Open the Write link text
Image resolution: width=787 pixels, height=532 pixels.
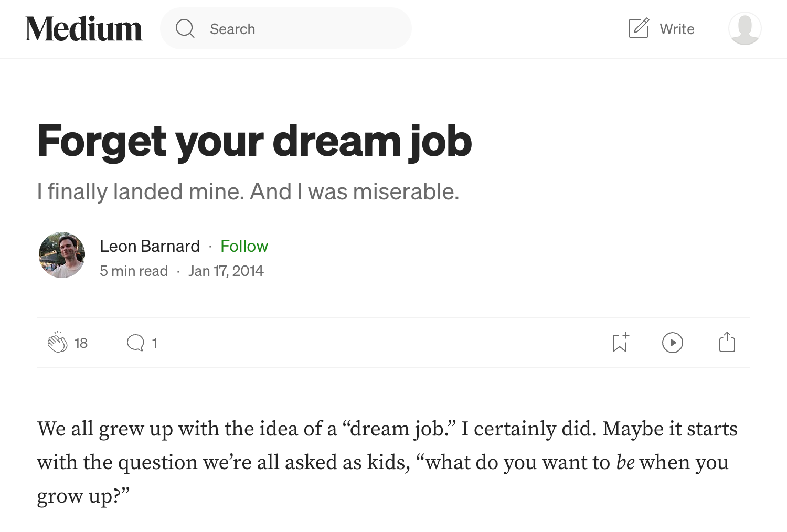click(x=677, y=29)
